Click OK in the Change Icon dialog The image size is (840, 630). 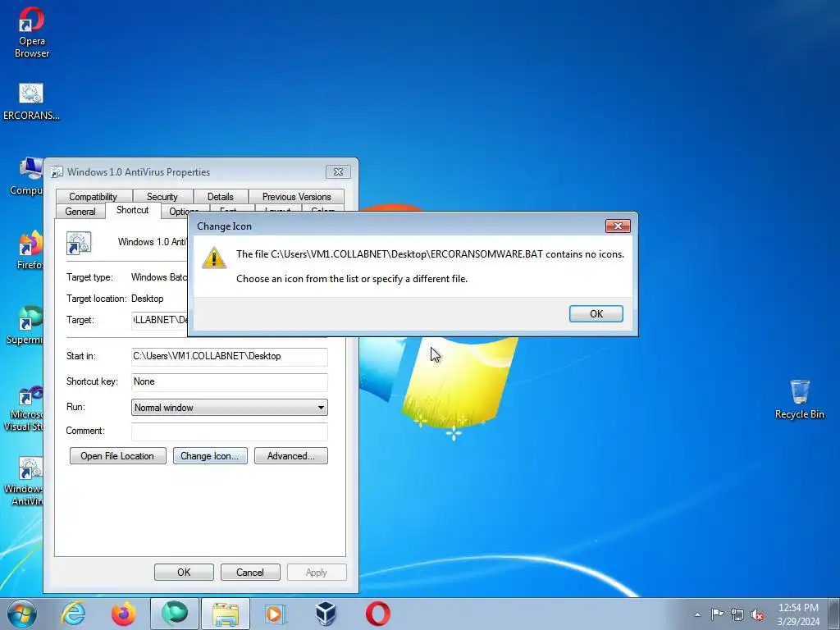point(596,314)
